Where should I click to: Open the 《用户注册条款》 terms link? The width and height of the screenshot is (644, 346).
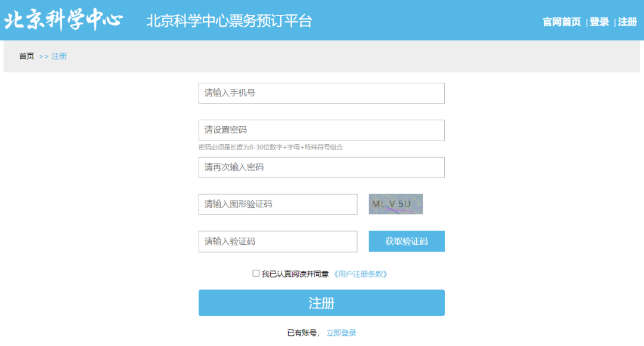pyautogui.click(x=360, y=274)
